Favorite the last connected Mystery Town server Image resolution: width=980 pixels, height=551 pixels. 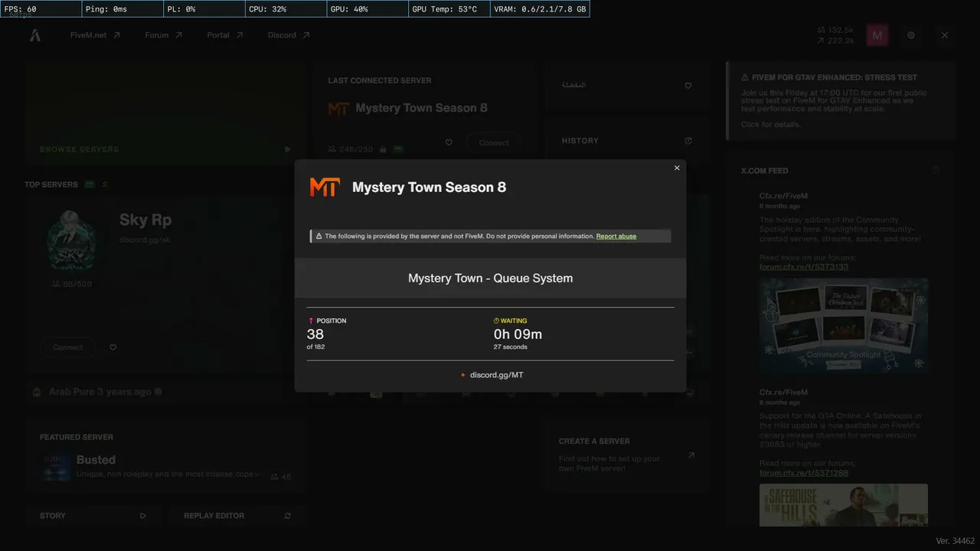coord(449,142)
